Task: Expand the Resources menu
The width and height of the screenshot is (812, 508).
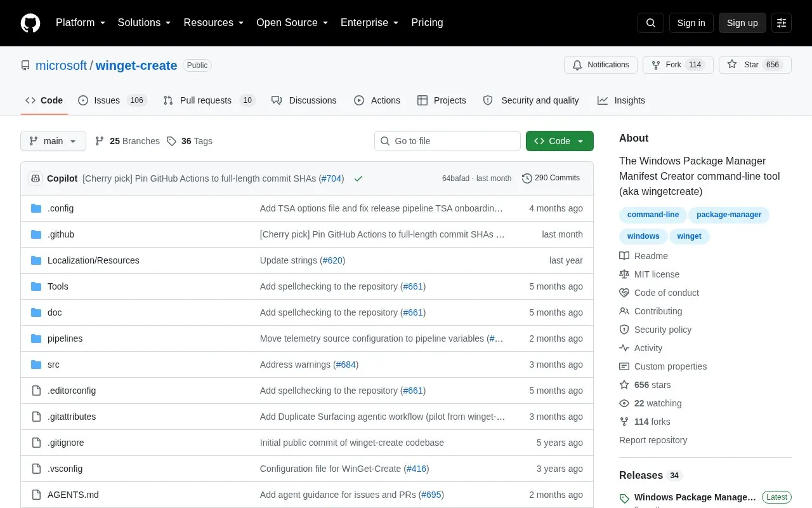Action: [x=213, y=23]
